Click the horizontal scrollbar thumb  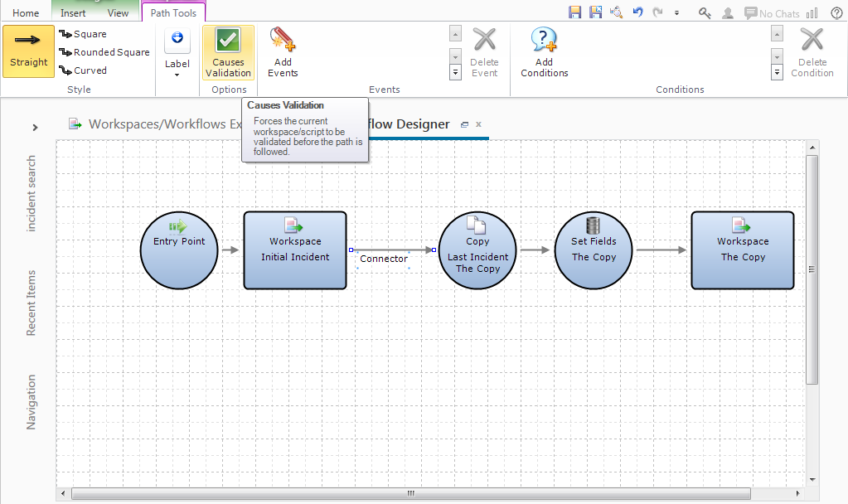(x=410, y=493)
